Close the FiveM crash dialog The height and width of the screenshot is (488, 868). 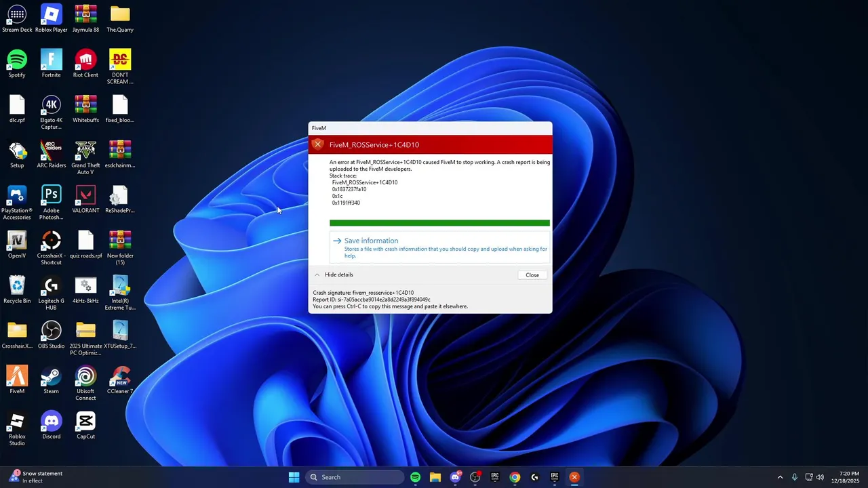[x=532, y=275]
